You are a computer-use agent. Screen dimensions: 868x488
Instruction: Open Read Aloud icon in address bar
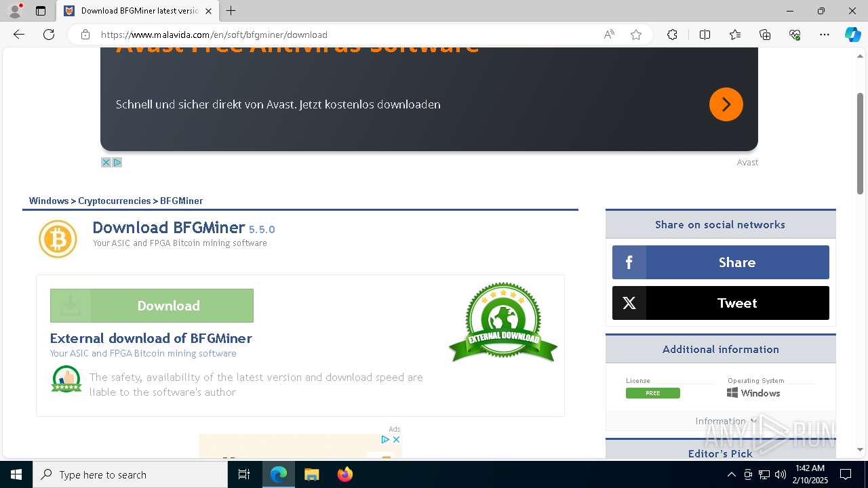tap(609, 35)
